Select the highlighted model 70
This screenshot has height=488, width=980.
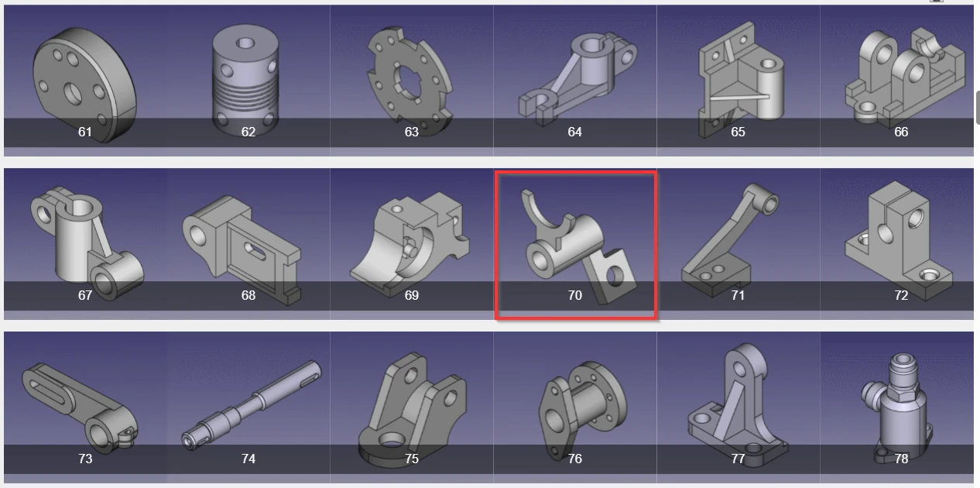click(x=576, y=245)
